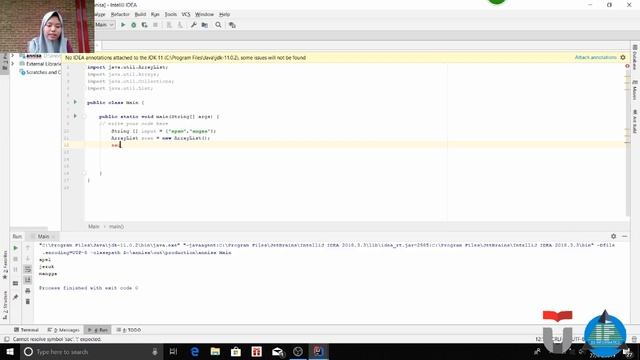
Task: Open Run panel settings gear
Action: [x=613, y=236]
